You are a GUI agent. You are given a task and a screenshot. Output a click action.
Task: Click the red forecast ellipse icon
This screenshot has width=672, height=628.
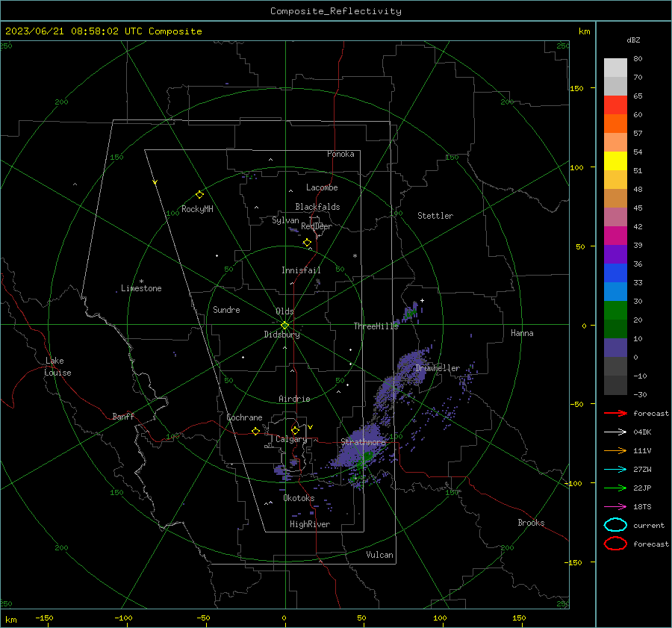(x=615, y=544)
